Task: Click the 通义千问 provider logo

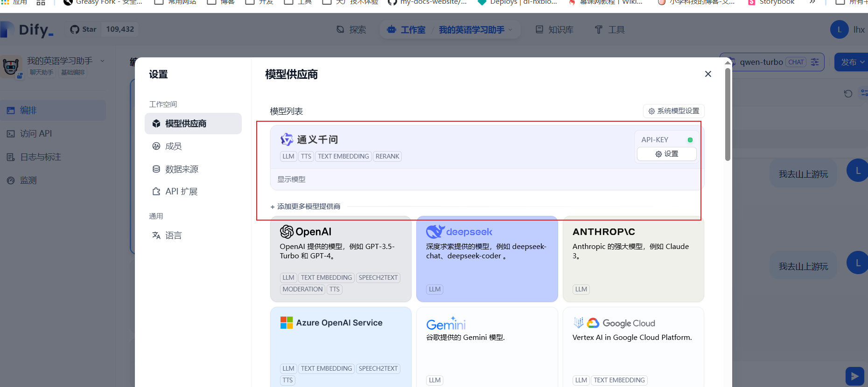Action: pyautogui.click(x=287, y=139)
